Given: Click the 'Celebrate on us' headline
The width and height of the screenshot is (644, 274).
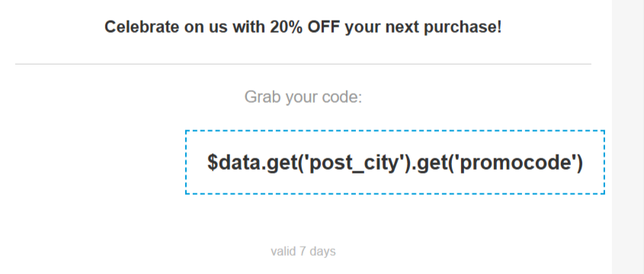Looking at the screenshot, I should pyautogui.click(x=303, y=27).
